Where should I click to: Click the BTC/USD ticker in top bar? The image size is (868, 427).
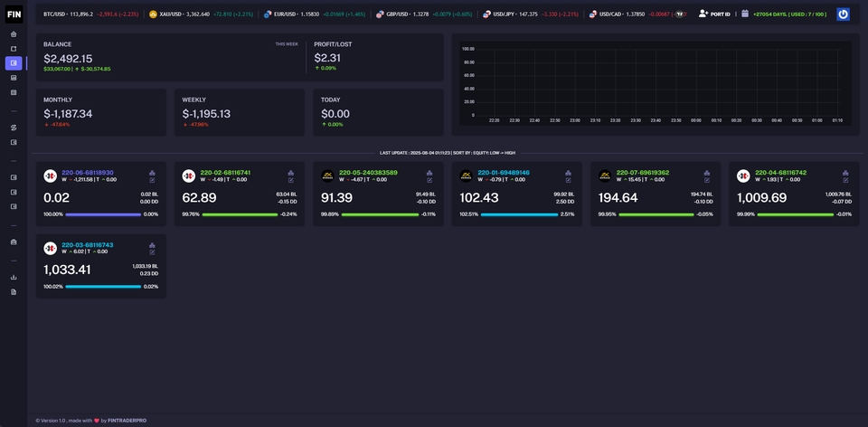click(x=90, y=14)
